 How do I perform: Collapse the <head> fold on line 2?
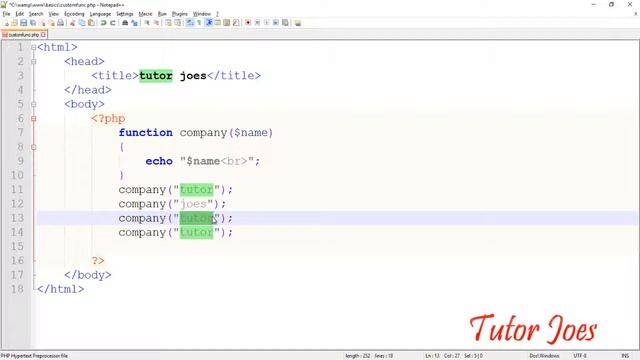pyautogui.click(x=33, y=62)
